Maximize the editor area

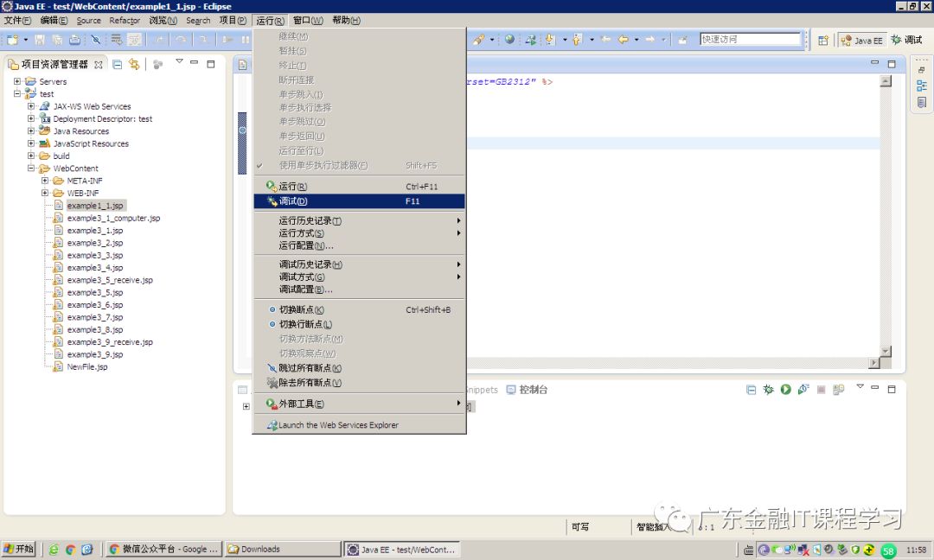(x=892, y=64)
